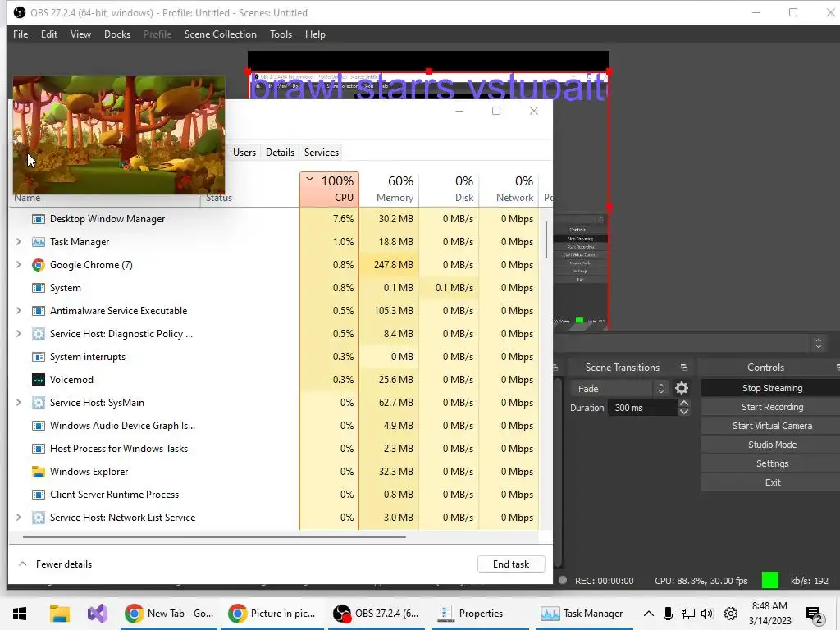The height and width of the screenshot is (630, 840).
Task: Open the volume tray icon
Action: click(707, 614)
